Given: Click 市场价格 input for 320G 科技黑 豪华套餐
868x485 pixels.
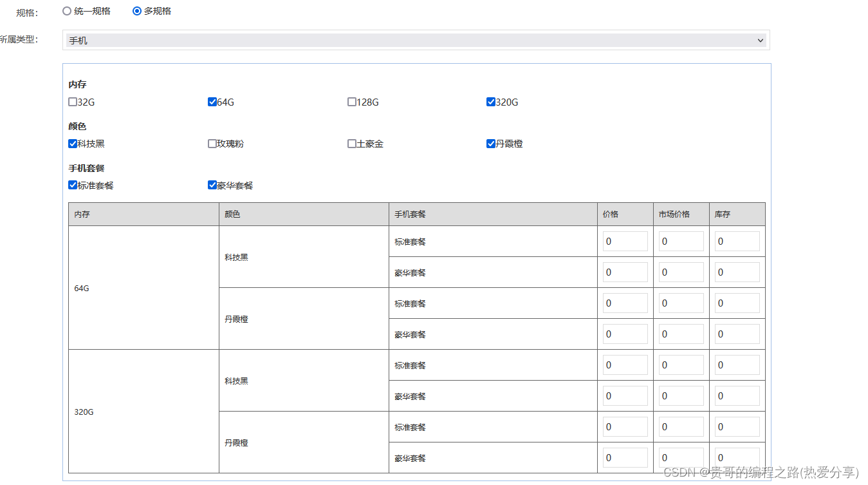Looking at the screenshot, I should tap(681, 396).
